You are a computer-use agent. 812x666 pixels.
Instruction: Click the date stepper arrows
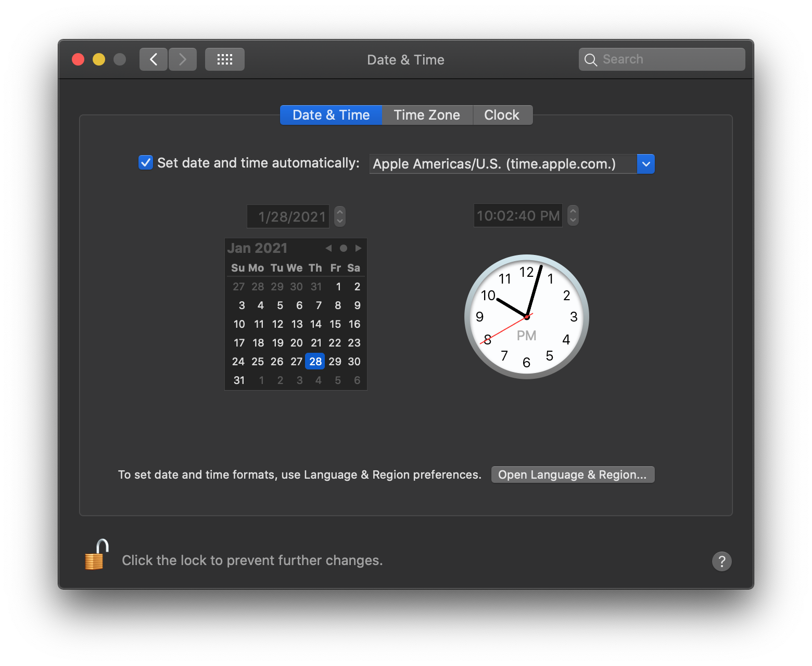click(340, 216)
